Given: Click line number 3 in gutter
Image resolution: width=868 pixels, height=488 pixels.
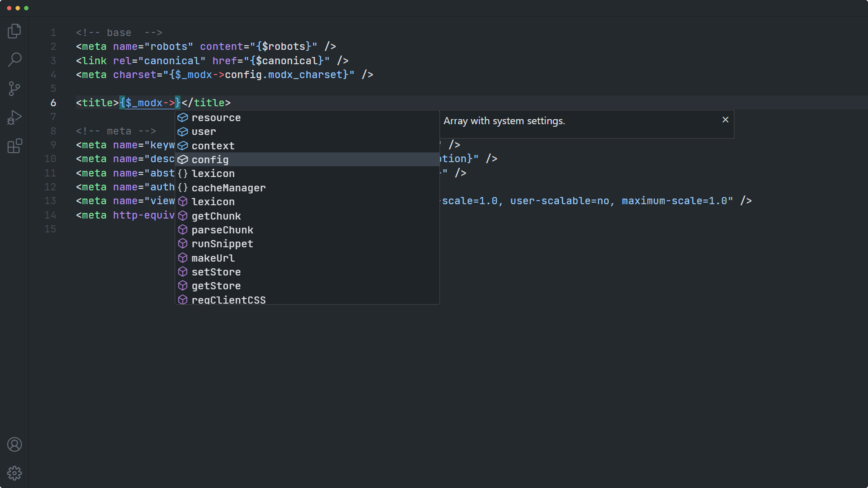Looking at the screenshot, I should 53,61.
